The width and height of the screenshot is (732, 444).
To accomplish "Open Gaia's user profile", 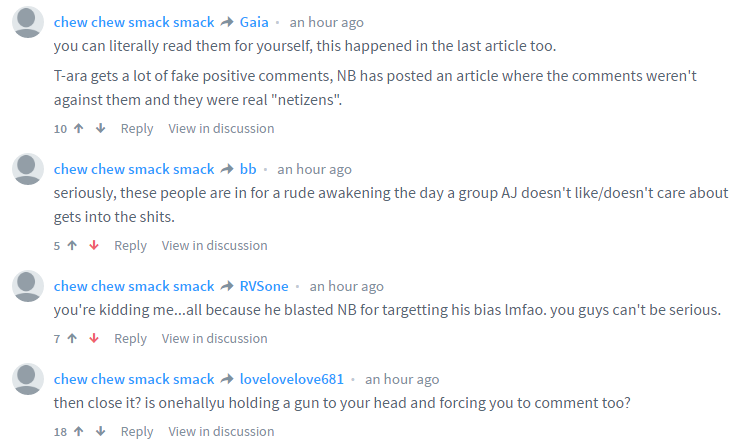I will coord(260,22).
